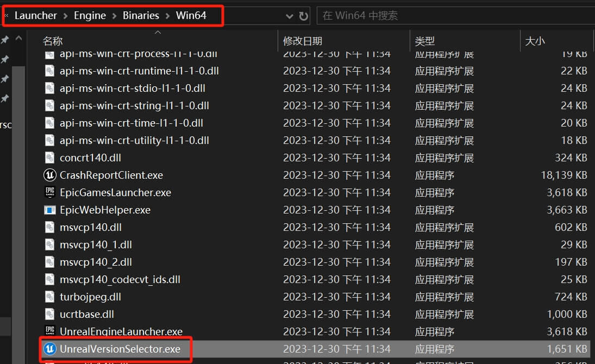Select CrashReportClient.exe file name

click(x=111, y=175)
